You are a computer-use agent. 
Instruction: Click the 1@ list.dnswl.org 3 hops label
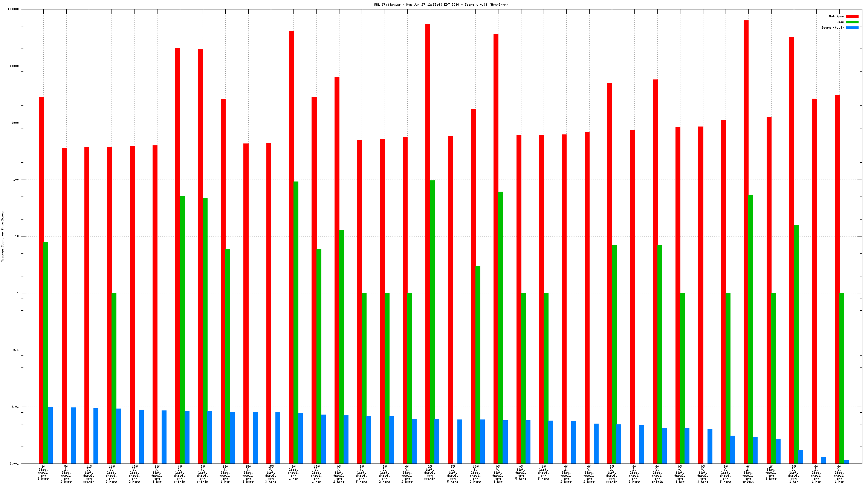pos(43,473)
